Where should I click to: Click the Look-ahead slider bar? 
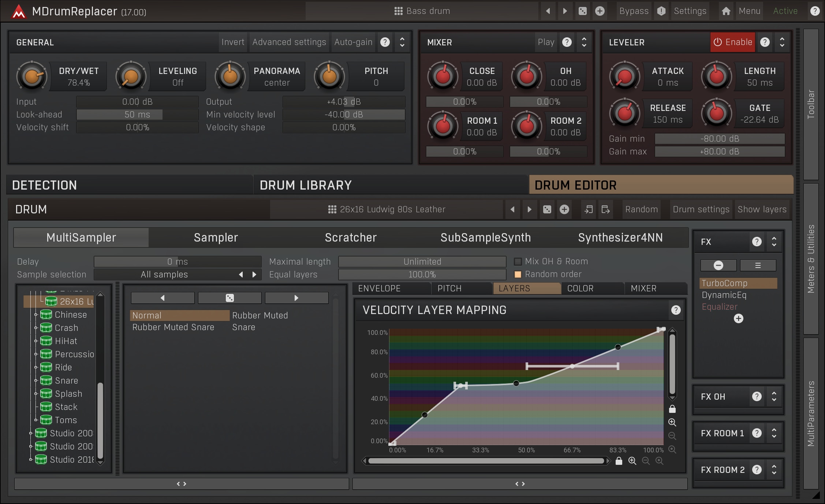click(x=137, y=115)
